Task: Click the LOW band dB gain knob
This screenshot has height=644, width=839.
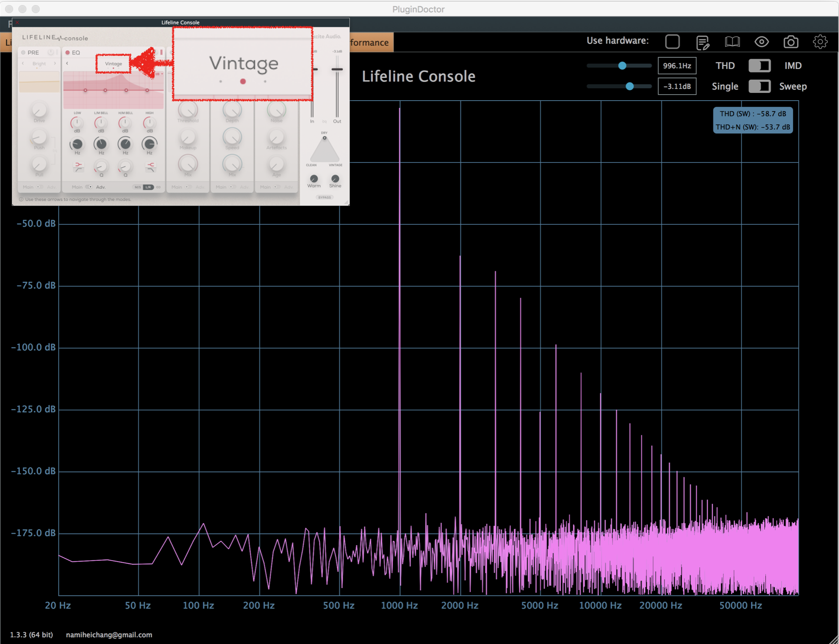Action: tap(77, 123)
